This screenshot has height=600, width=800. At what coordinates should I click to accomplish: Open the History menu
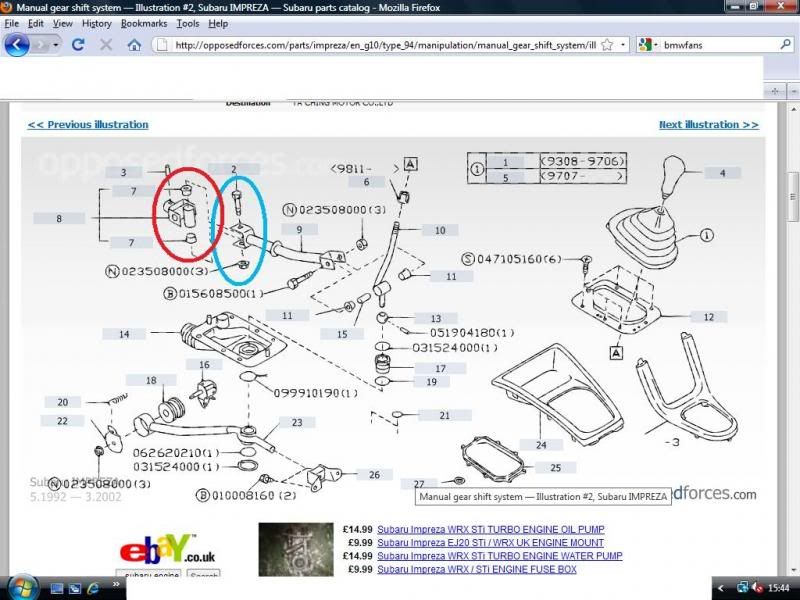tap(96, 23)
